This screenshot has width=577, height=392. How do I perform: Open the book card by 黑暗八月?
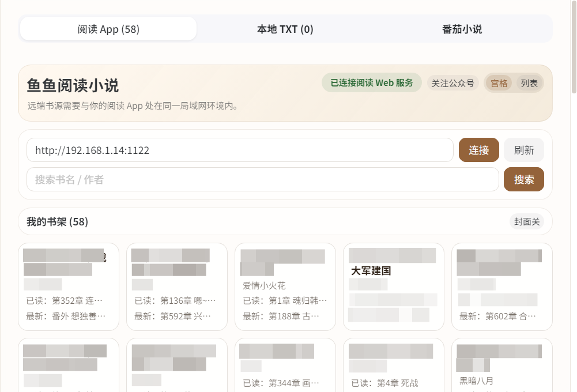(502, 365)
